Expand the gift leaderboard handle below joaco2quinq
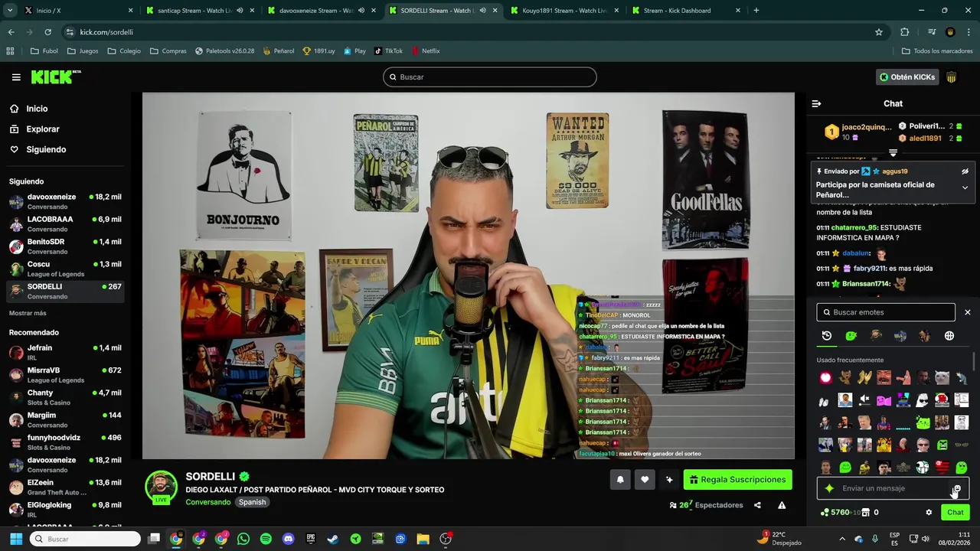 pos(893,153)
